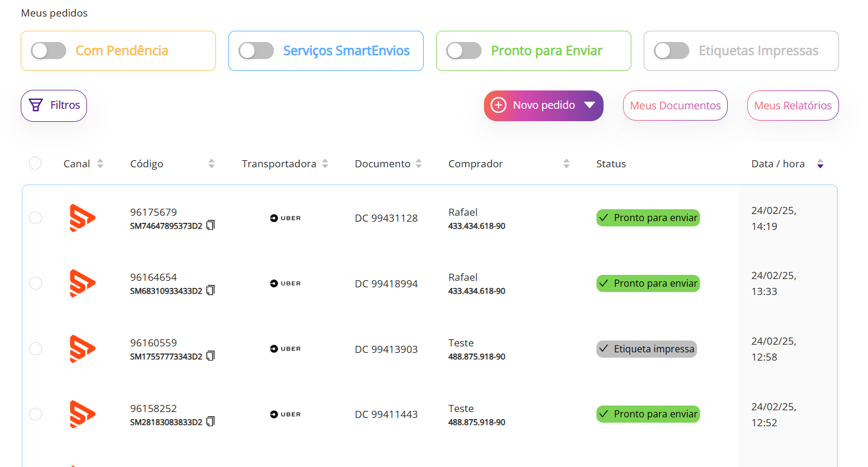Sort table by Transportadora column
The image size is (868, 467).
(x=325, y=164)
